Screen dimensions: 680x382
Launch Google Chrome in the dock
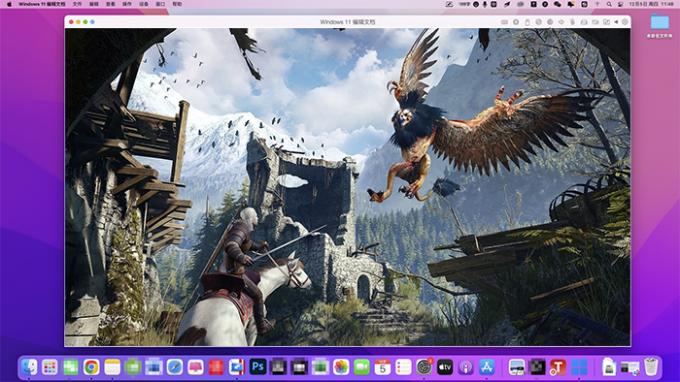(91, 367)
